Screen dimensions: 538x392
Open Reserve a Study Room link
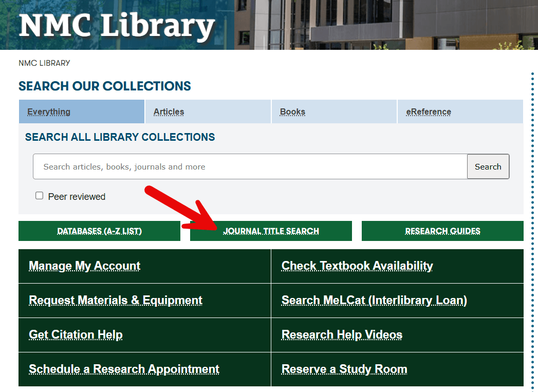tap(344, 369)
